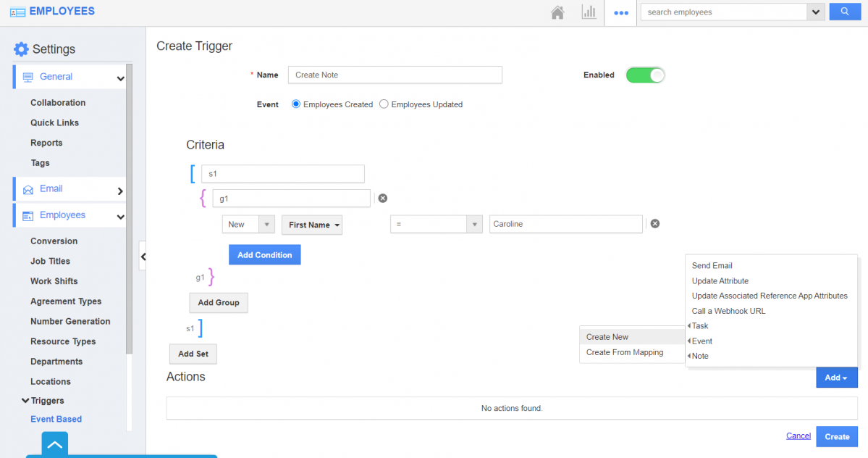Toggle the Enabled switch off
Image resolution: width=868 pixels, height=458 pixels.
[x=644, y=75]
